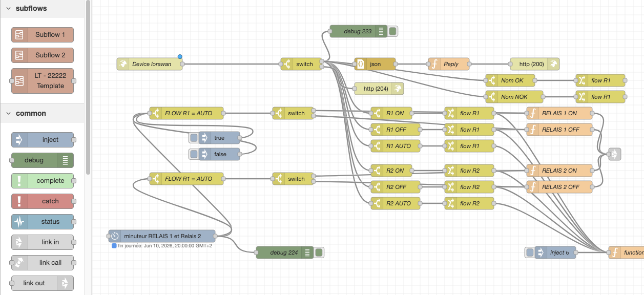
Task: Pick the link in palette node
Action: coord(43,242)
